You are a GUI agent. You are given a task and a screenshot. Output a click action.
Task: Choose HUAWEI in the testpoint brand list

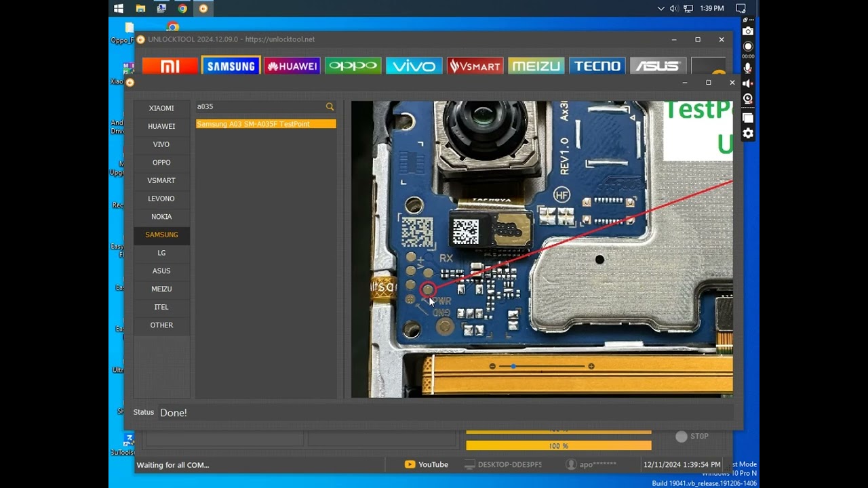(x=161, y=126)
